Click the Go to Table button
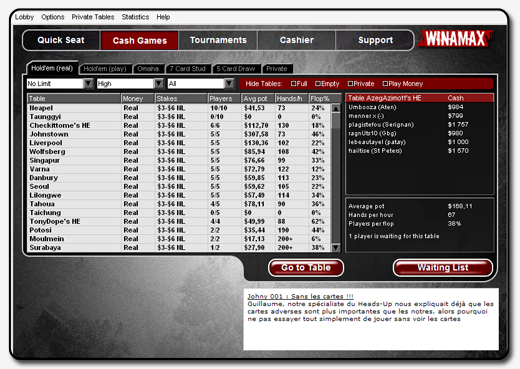520x369 pixels. pos(306,268)
